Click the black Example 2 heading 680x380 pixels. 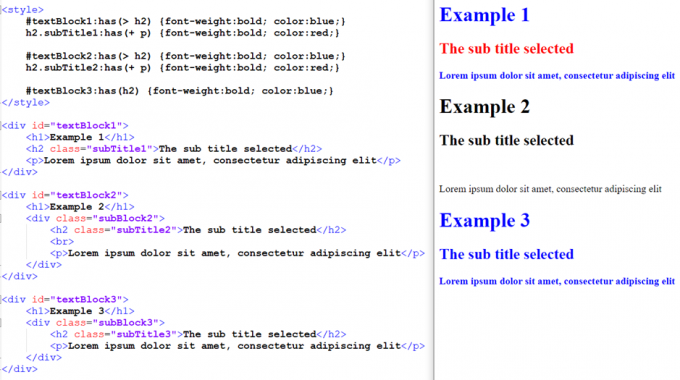click(x=484, y=107)
